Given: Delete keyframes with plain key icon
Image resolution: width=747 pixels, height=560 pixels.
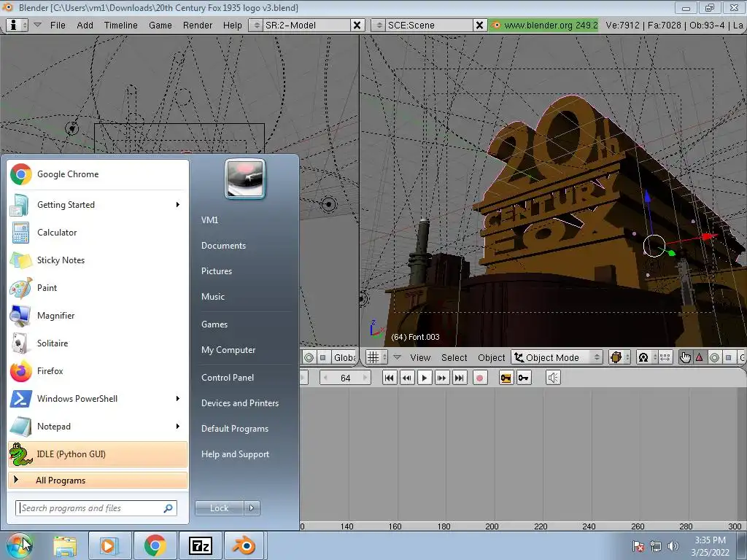Looking at the screenshot, I should [524, 378].
